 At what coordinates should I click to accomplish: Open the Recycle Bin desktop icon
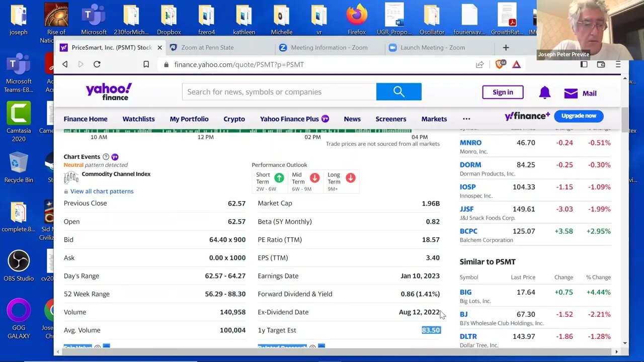[x=19, y=167]
